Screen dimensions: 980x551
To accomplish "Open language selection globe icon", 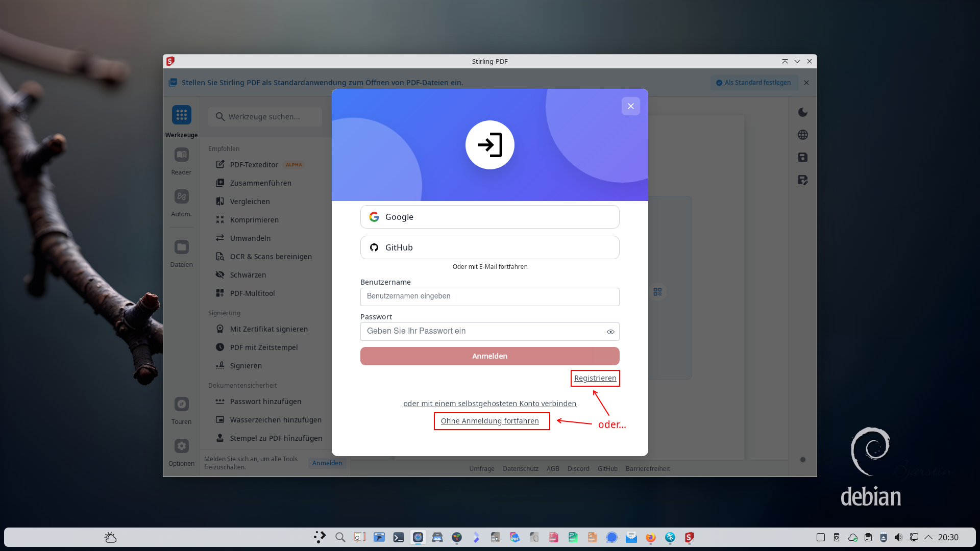I will pyautogui.click(x=803, y=135).
